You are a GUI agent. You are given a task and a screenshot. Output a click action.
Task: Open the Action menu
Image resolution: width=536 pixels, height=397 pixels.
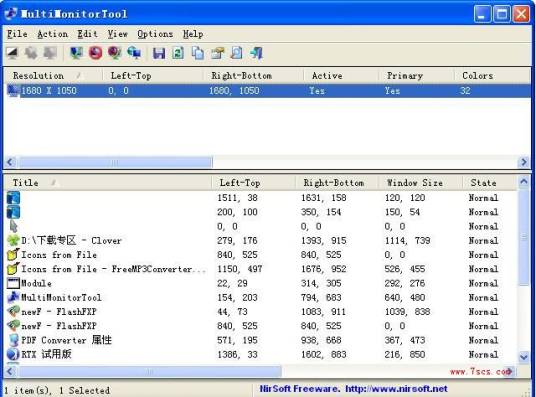pos(52,34)
